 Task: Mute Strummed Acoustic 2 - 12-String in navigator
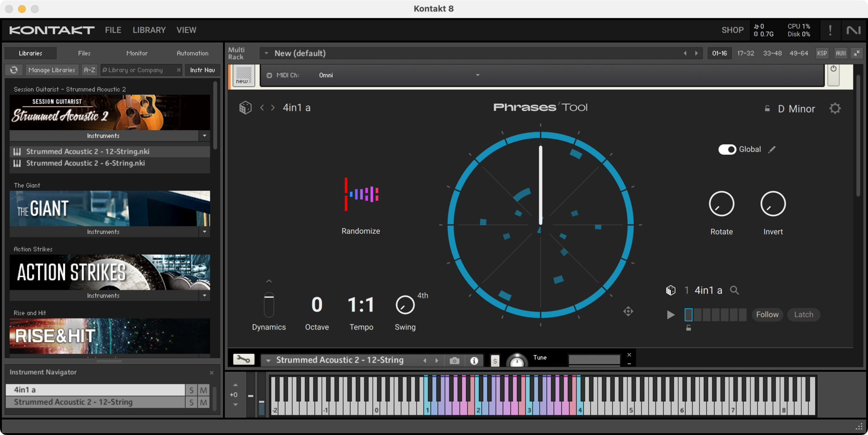[x=204, y=402]
